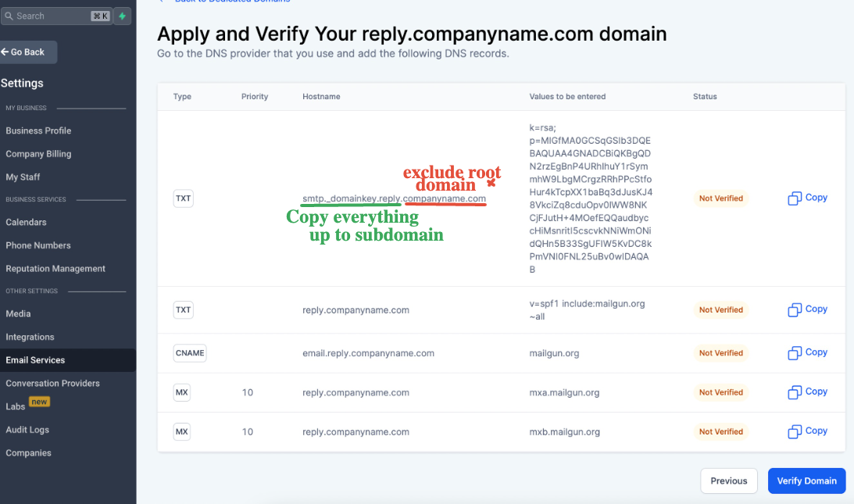Screen dimensions: 854x504
Task: Open Labs with new badge
Action: pos(16,406)
